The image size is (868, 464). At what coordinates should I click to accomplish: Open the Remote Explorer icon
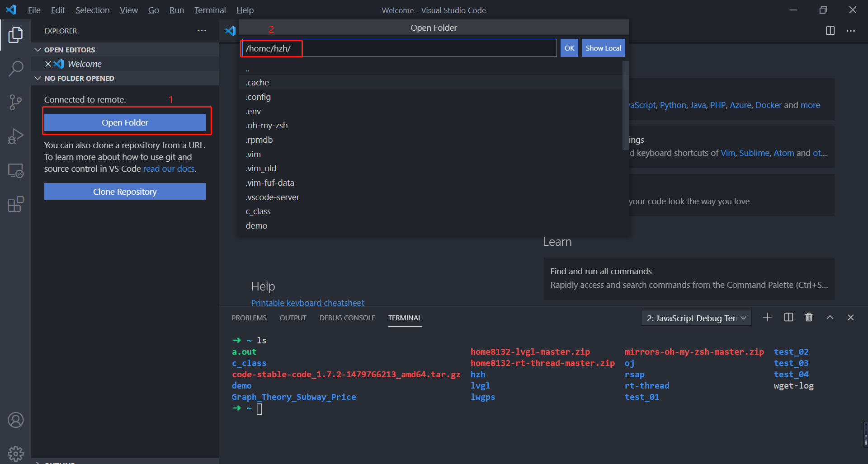click(x=15, y=170)
